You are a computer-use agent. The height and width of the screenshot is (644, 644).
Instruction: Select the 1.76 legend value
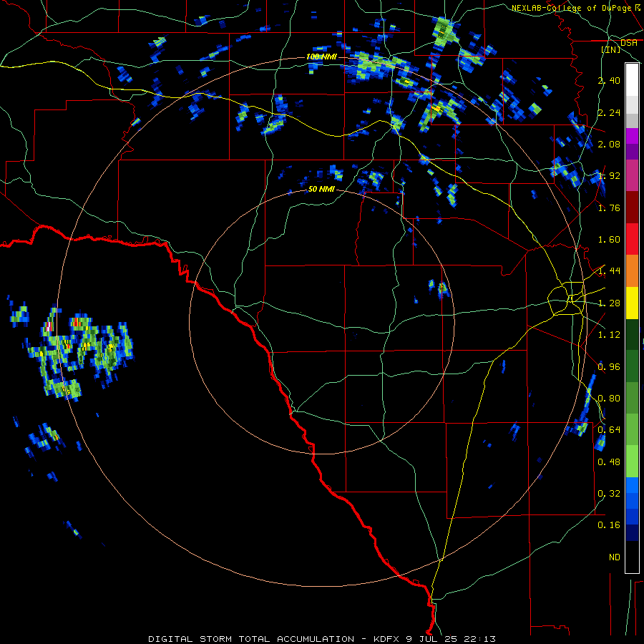609,208
